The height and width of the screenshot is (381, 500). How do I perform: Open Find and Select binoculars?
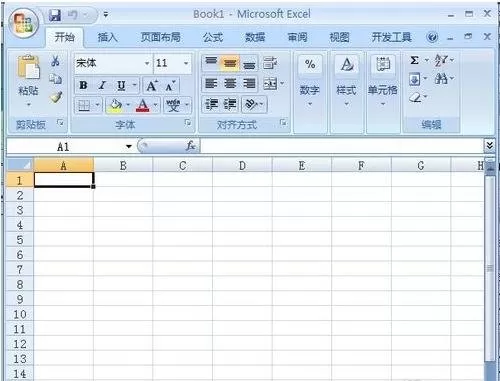coord(441,79)
